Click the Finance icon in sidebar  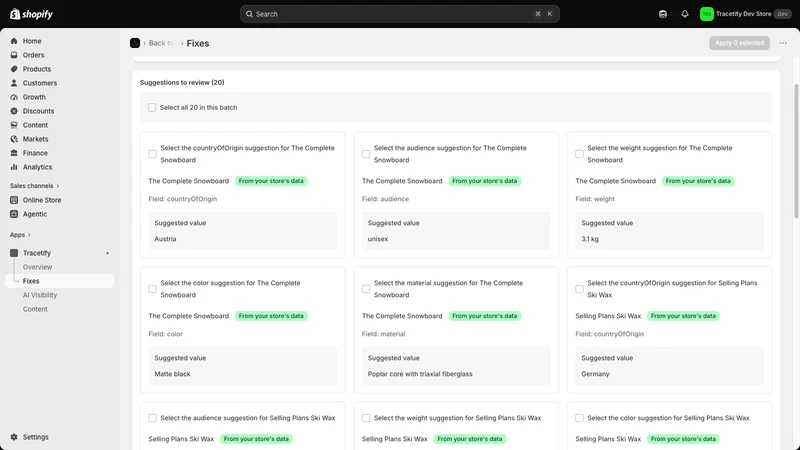tap(14, 153)
